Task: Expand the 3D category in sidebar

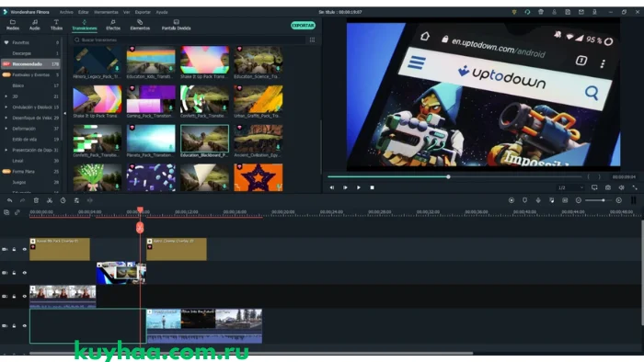Action: [x=6, y=96]
